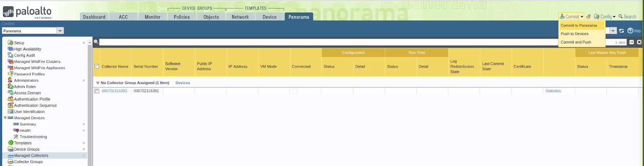The width and height of the screenshot is (644, 166).
Task: Click the VM Mode column header
Action: click(x=274, y=67)
